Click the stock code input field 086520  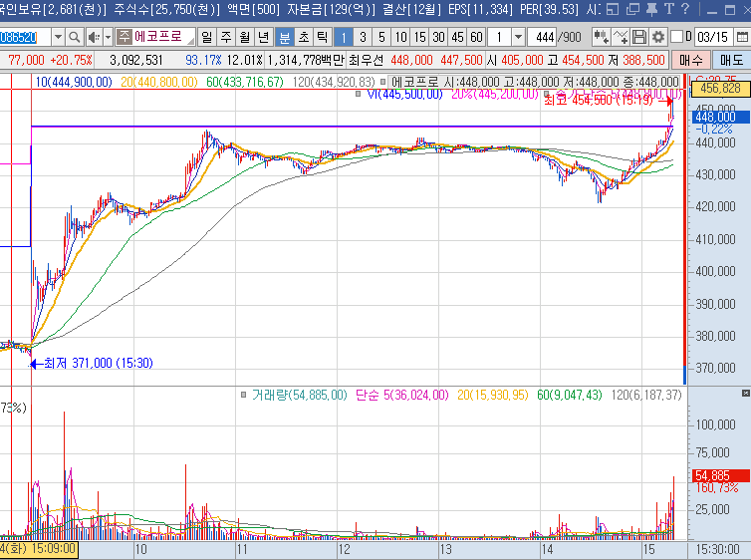(x=25, y=37)
